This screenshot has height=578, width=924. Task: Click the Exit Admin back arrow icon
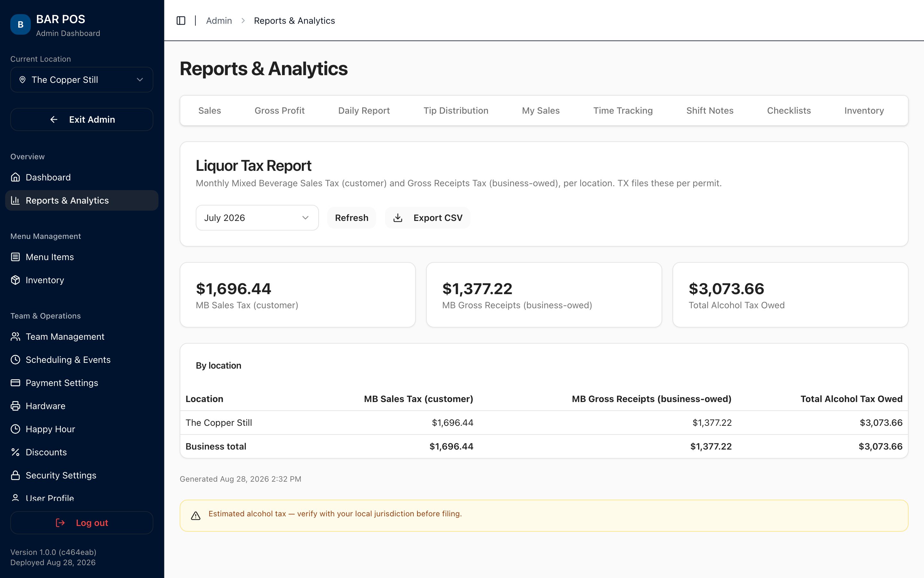tap(54, 119)
